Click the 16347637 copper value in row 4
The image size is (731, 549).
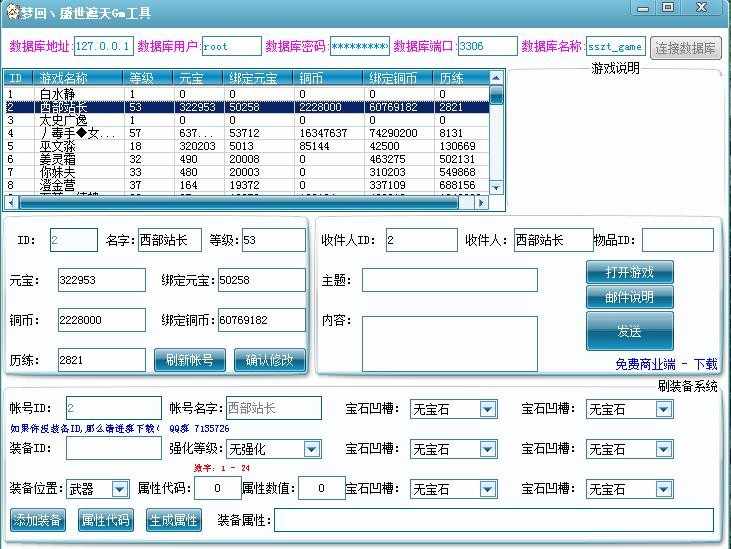323,133
